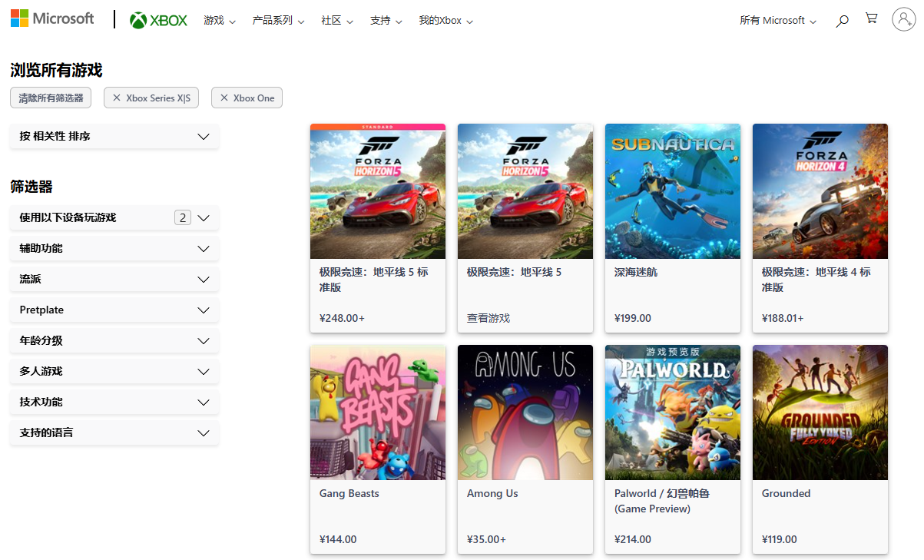Click the 筛选器 heading

click(31, 187)
